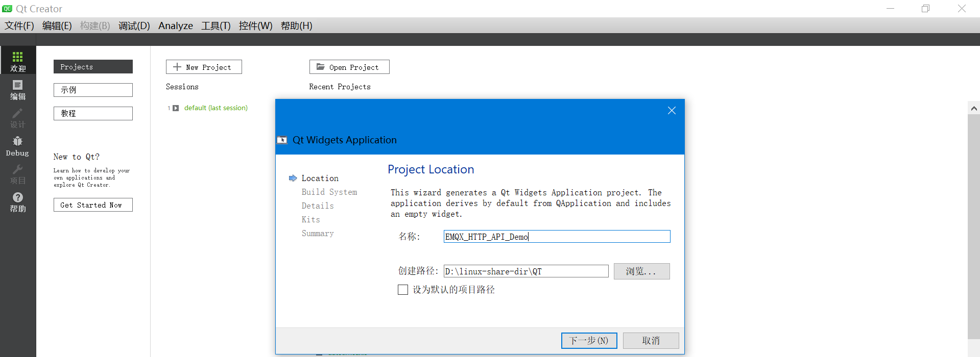Click the default session play icon
Image resolution: width=980 pixels, height=357 pixels.
(x=176, y=108)
